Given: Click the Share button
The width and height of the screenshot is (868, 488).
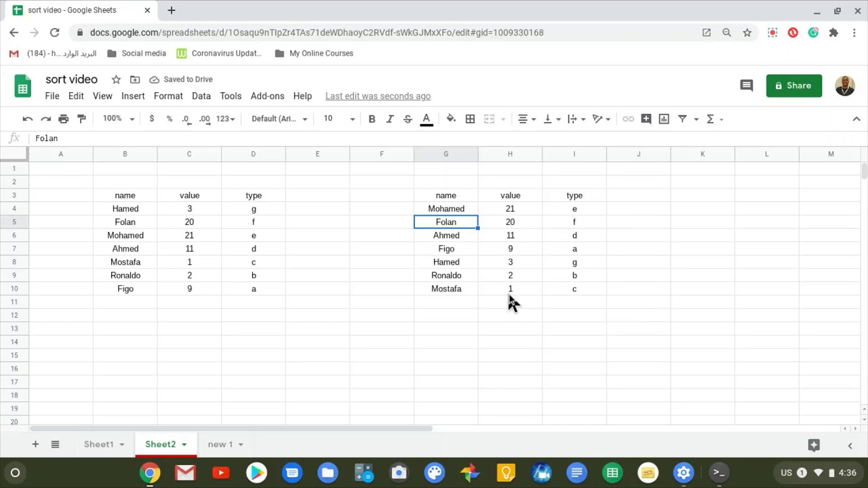Looking at the screenshot, I should tap(794, 85).
